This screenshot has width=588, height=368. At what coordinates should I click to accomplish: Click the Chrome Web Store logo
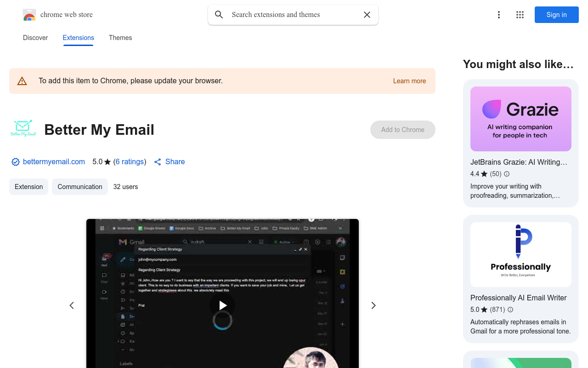pyautogui.click(x=29, y=15)
